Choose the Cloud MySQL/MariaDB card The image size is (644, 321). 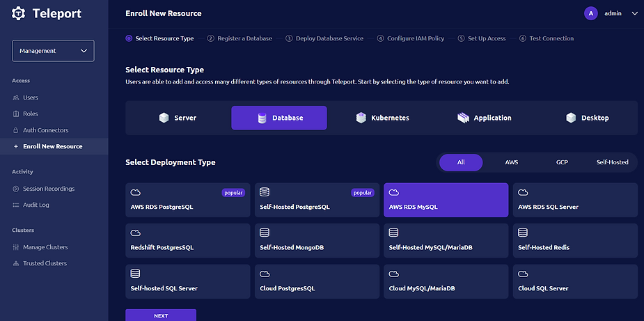point(446,281)
